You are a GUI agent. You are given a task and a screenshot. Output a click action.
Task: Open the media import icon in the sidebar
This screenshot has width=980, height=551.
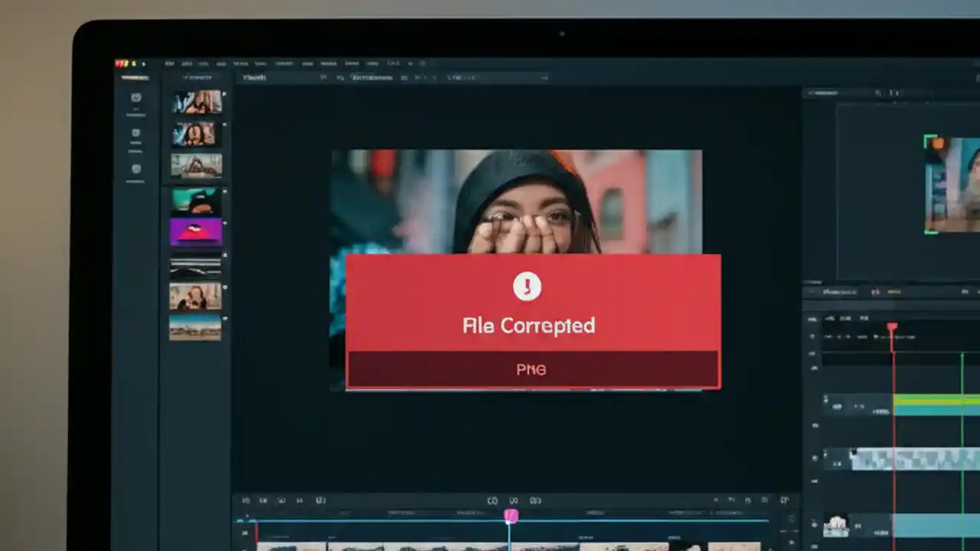click(136, 132)
